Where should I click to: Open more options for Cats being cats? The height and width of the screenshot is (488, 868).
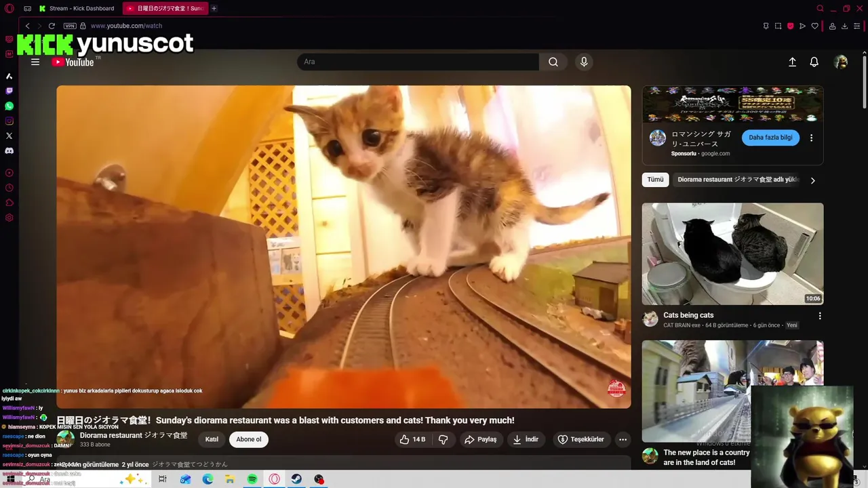pyautogui.click(x=819, y=316)
